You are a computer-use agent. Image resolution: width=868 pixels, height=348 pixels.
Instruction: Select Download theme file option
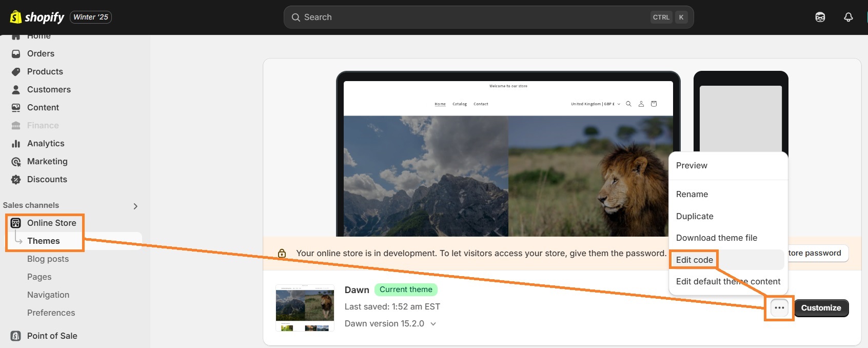(717, 238)
